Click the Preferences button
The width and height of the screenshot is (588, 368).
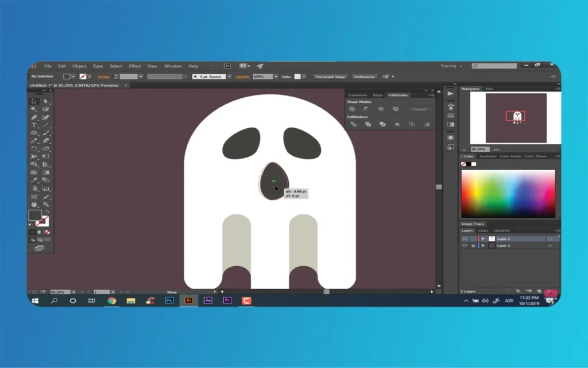pyautogui.click(x=364, y=76)
